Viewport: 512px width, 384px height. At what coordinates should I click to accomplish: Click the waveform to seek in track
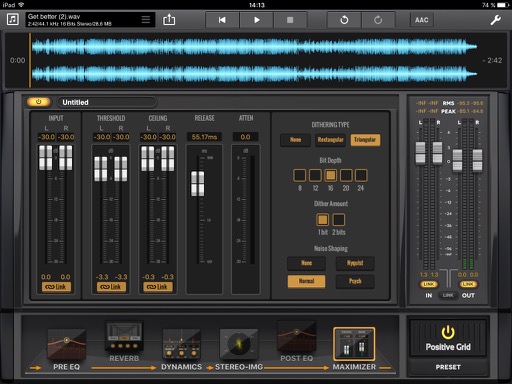[x=254, y=60]
